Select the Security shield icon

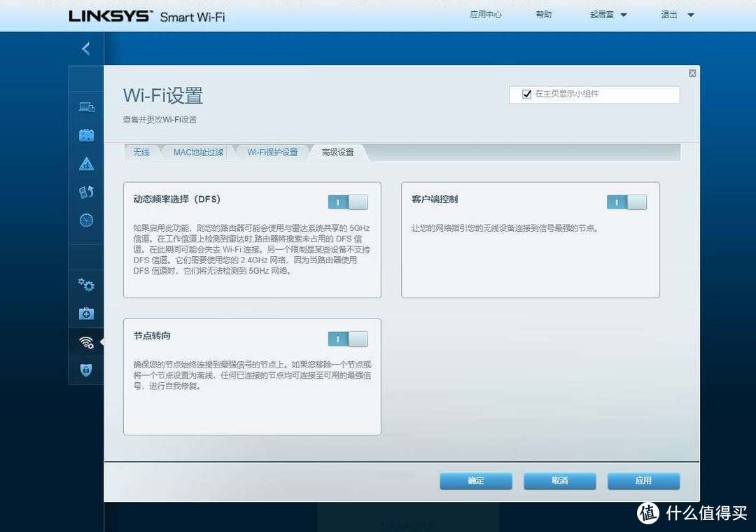85,370
